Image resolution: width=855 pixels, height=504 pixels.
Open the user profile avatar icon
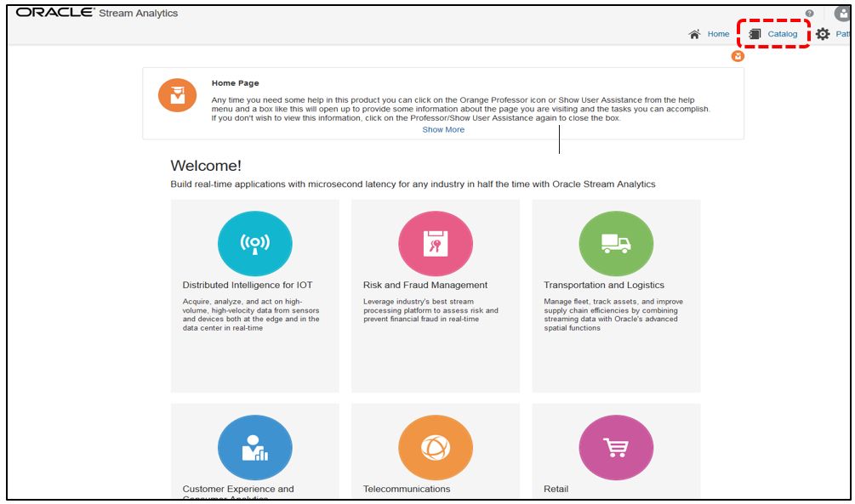tap(841, 13)
